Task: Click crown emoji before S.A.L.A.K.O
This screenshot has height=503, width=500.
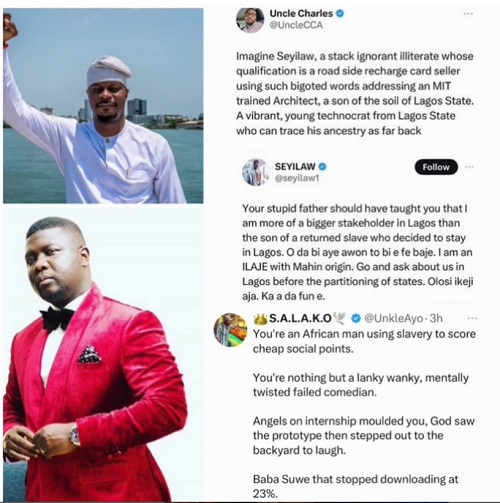Action: tap(260, 319)
